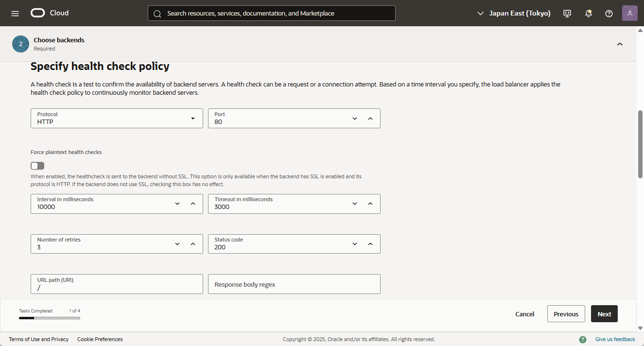644x346 pixels.
Task: Click the search resources and services box
Action: pyautogui.click(x=272, y=13)
